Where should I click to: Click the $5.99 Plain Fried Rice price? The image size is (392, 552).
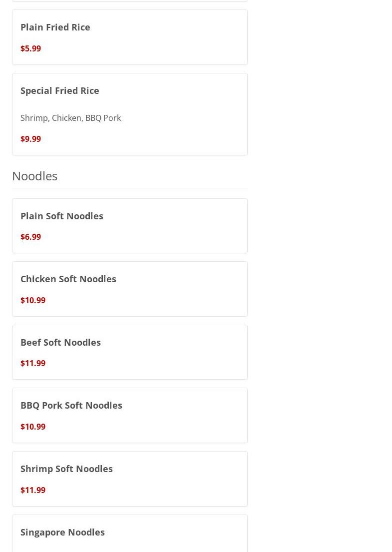click(30, 48)
